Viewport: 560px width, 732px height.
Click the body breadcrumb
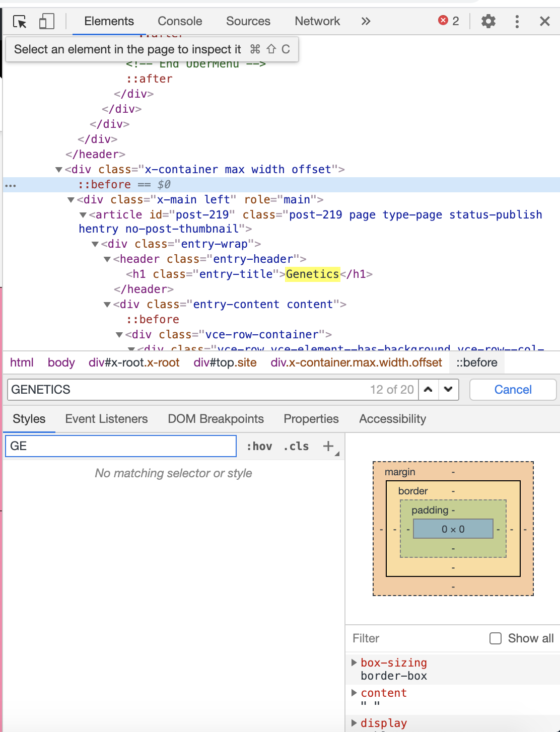point(61,362)
